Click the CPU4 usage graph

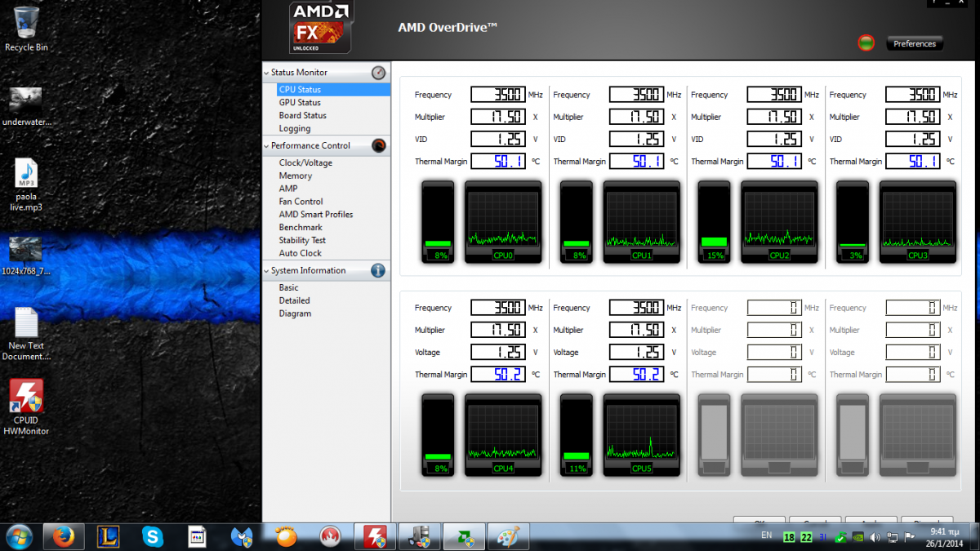503,434
